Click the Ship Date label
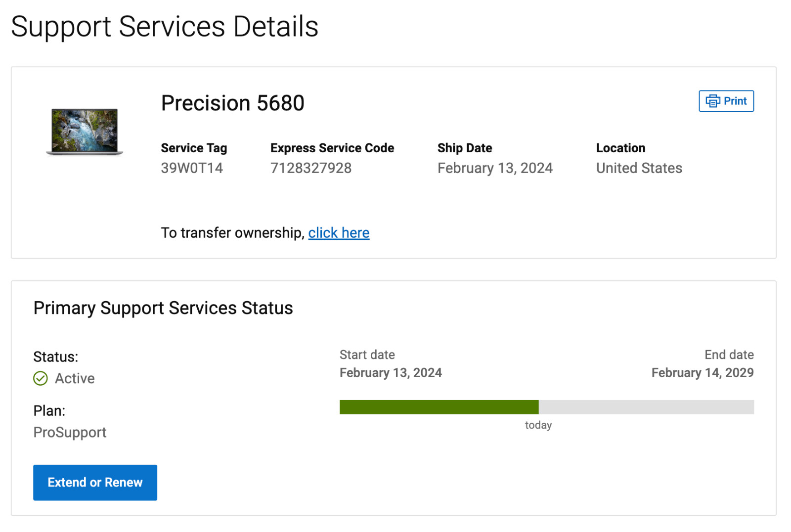 (x=465, y=148)
